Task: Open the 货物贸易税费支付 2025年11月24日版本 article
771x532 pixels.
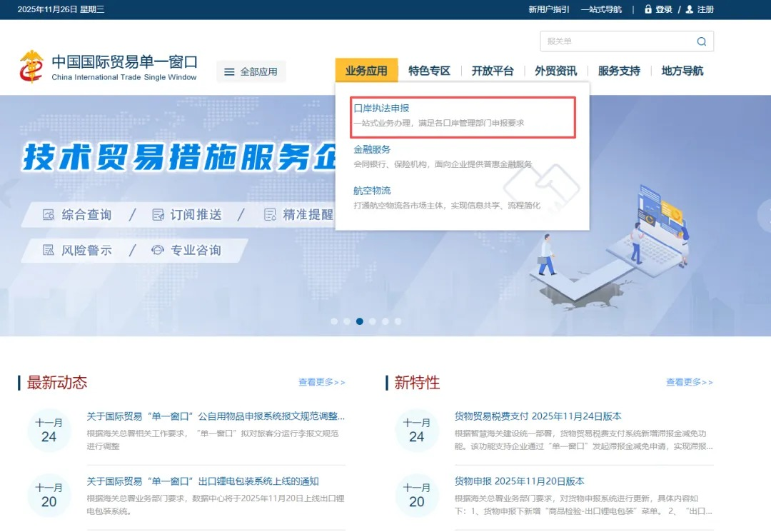Action: tap(538, 416)
